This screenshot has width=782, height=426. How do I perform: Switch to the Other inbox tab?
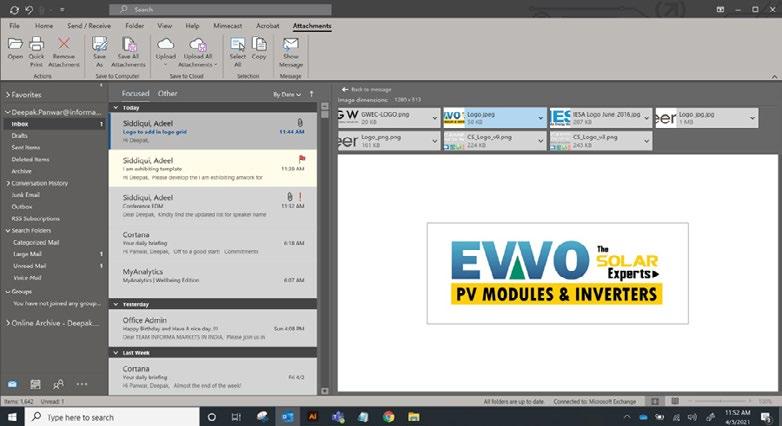pyautogui.click(x=168, y=93)
